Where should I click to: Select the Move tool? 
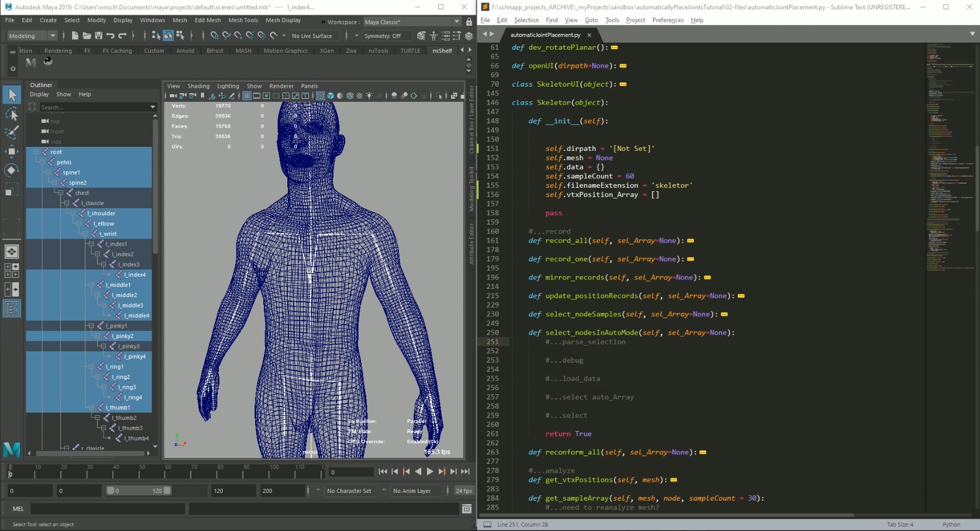click(12, 151)
